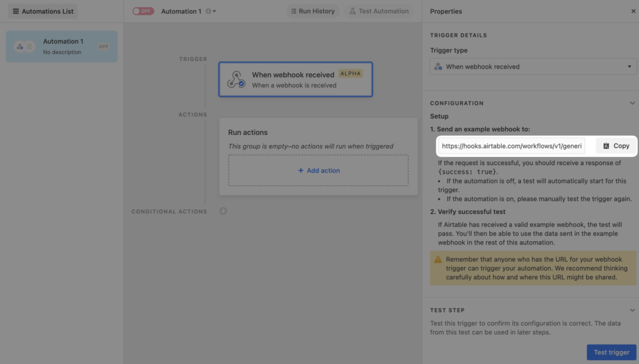Toggle the automation from OFF to ON

pyautogui.click(x=143, y=11)
